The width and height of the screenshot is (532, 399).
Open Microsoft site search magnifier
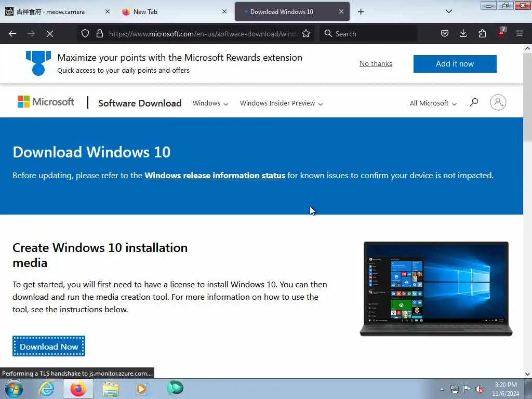(474, 102)
